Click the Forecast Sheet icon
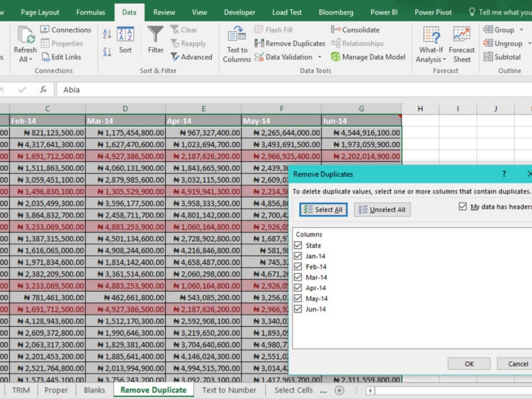 tap(461, 35)
